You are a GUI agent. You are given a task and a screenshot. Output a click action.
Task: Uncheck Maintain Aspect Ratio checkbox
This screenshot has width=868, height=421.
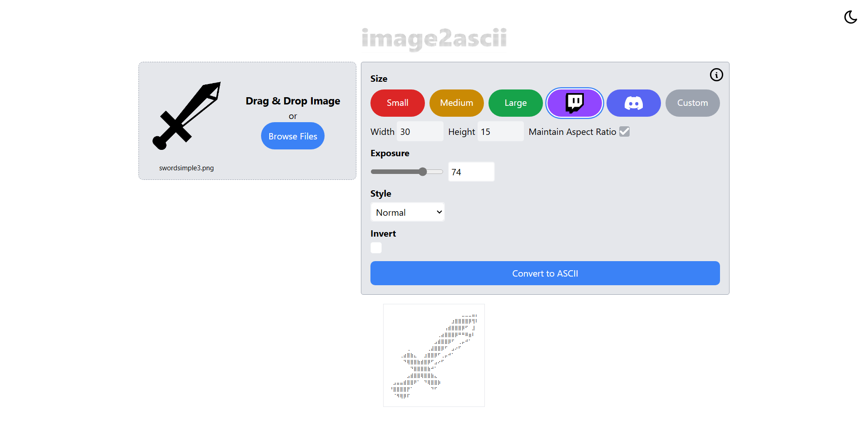click(x=625, y=132)
